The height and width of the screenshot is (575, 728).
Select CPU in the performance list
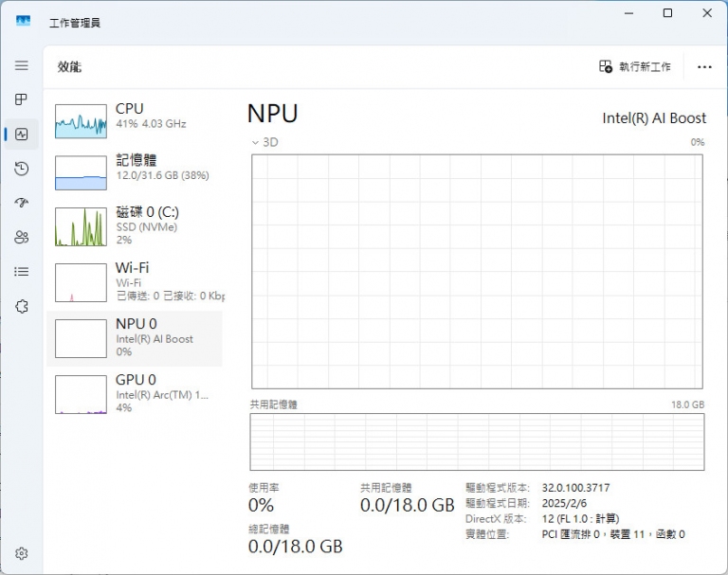(135, 120)
